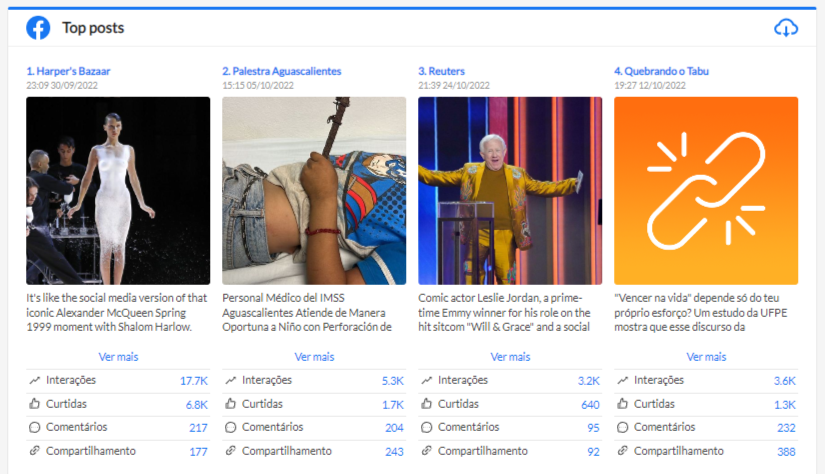Expand Quebrando o Tabu post via Ver mais

tap(706, 357)
